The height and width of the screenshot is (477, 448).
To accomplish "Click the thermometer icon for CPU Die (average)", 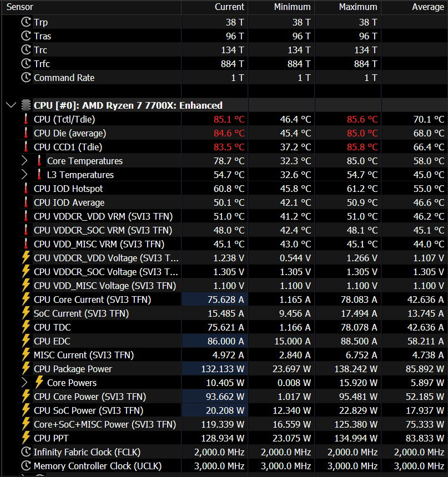I will point(26,133).
